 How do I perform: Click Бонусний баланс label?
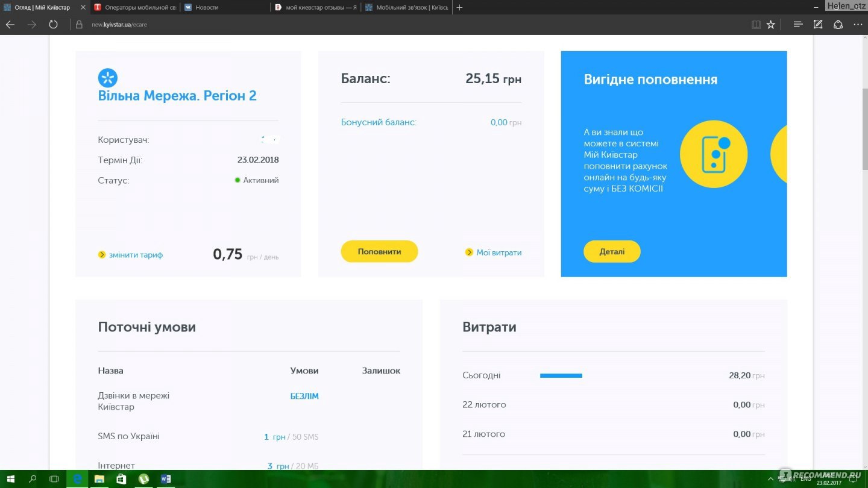(x=379, y=122)
